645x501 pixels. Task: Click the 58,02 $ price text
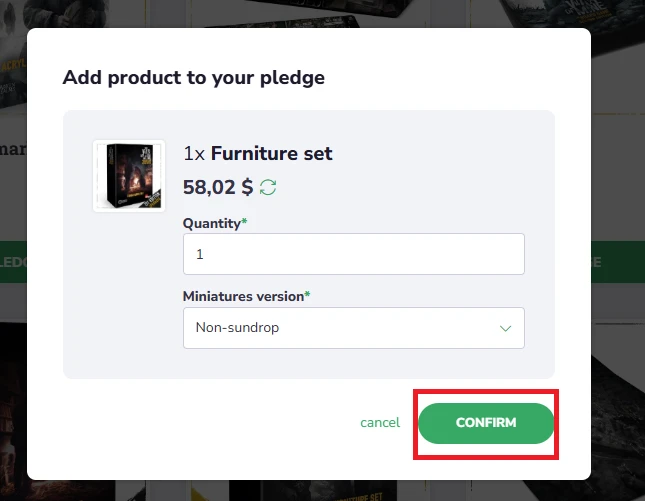[x=218, y=187]
